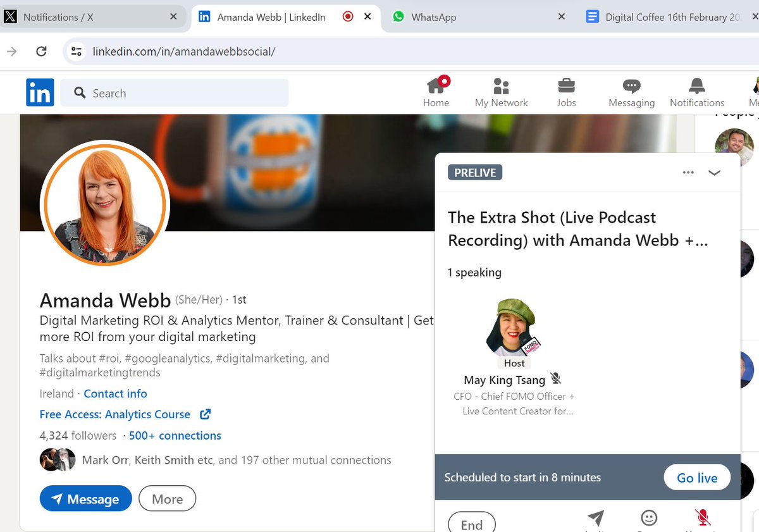Close the Amanda Webb LinkedIn tab
This screenshot has width=759, height=532.
(367, 17)
